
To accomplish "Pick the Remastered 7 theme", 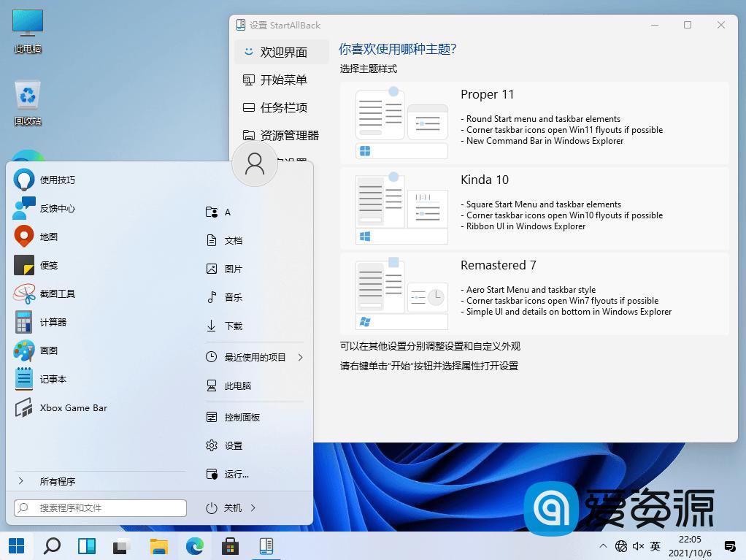I will [534, 293].
